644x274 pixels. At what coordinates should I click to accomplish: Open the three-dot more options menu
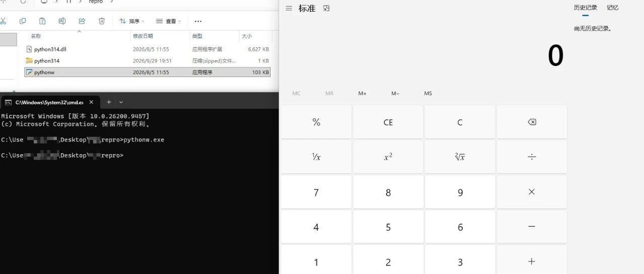click(x=198, y=21)
